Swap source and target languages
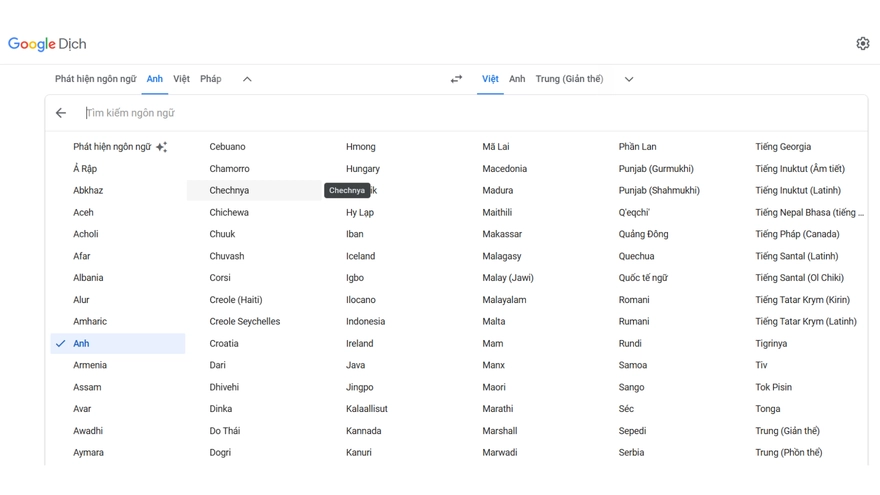This screenshot has width=880, height=495. click(x=456, y=79)
